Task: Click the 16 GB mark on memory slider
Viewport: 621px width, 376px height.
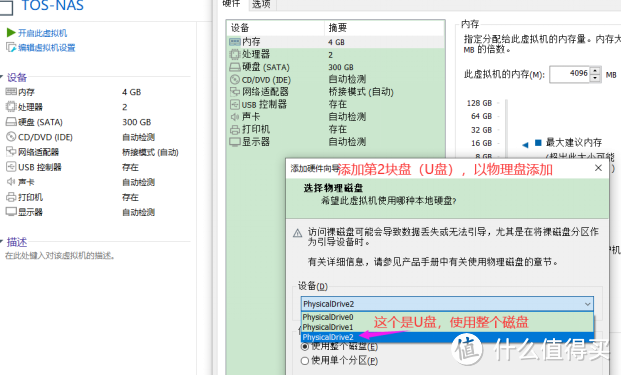Action: point(481,143)
